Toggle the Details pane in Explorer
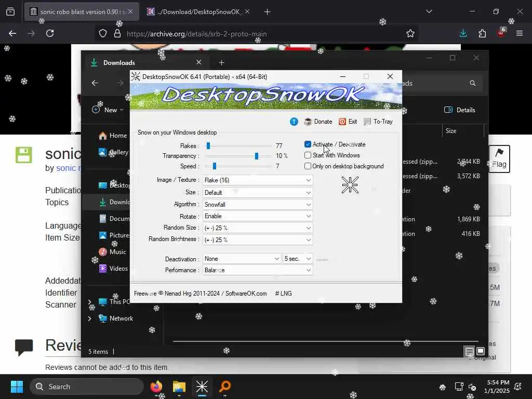532x399 pixels. tap(460, 110)
